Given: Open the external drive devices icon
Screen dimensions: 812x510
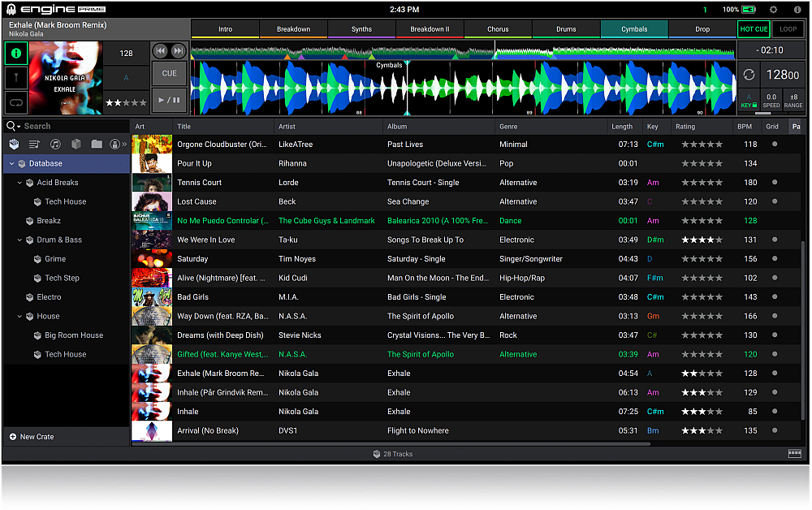Looking at the screenshot, I should tap(115, 144).
